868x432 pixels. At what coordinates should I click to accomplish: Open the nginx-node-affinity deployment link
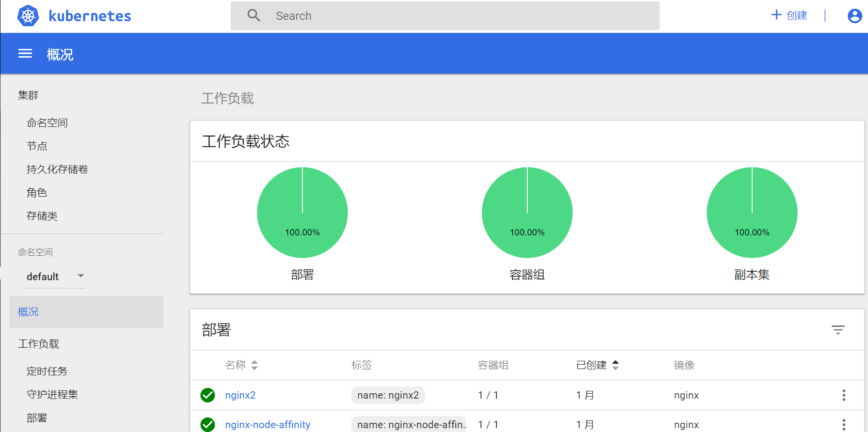point(268,425)
